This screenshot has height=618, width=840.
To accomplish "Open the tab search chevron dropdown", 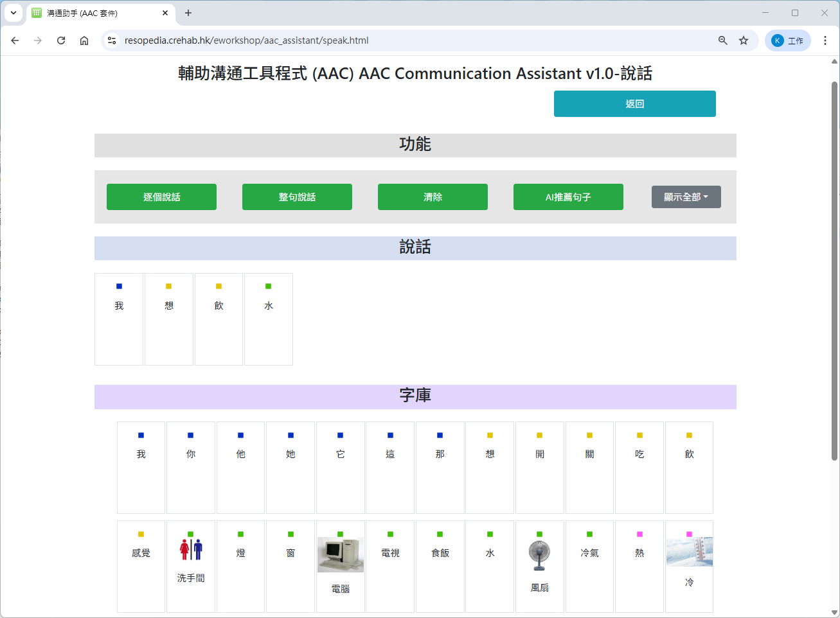I will (13, 13).
